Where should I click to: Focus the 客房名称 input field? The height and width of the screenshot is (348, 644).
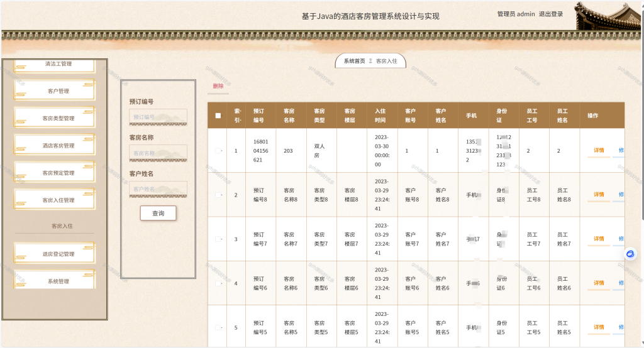[158, 153]
